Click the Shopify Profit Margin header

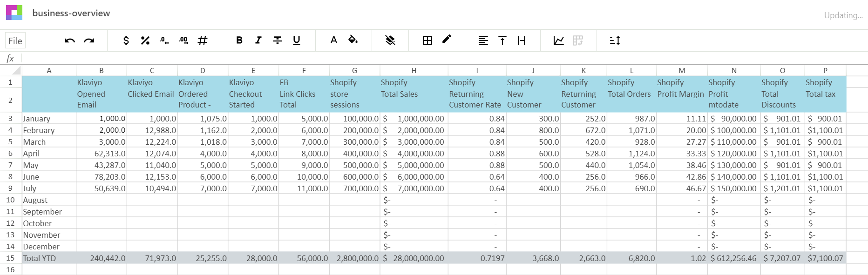coord(682,94)
